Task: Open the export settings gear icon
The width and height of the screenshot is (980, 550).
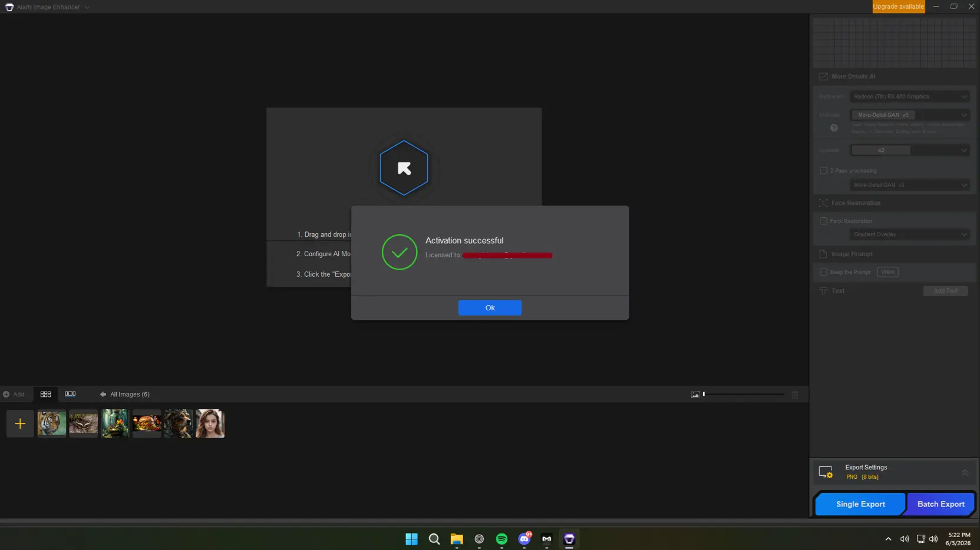Action: [826, 472]
